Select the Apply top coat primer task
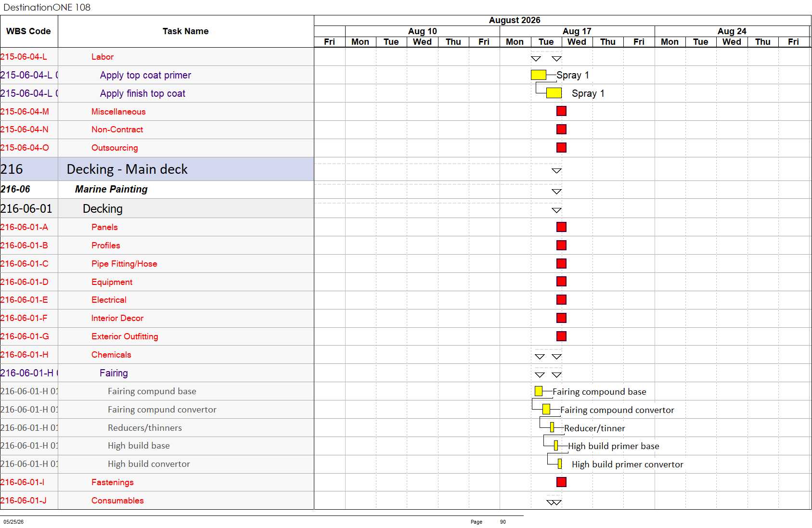This screenshot has height=528, width=812. (145, 75)
